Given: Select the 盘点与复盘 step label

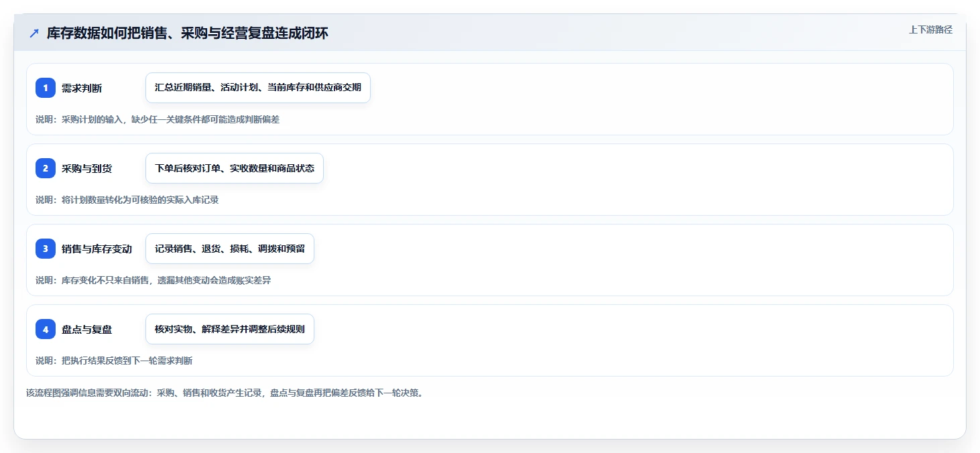Looking at the screenshot, I should 86,330.
